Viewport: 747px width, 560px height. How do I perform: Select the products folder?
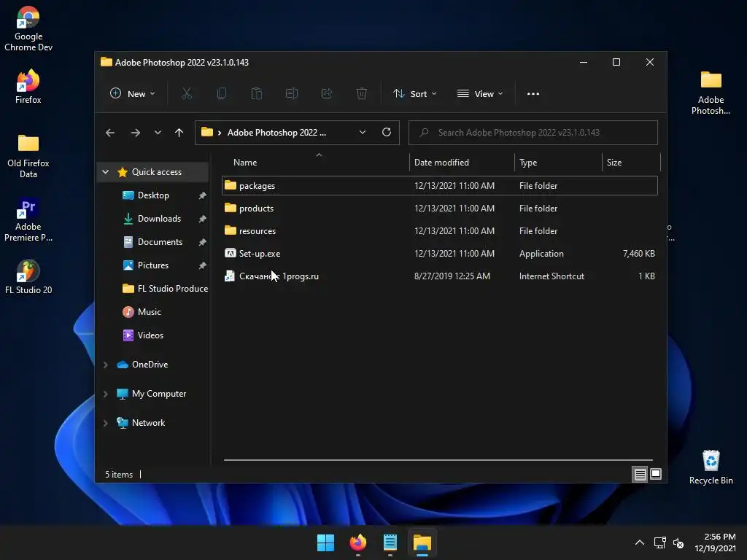click(x=440, y=208)
